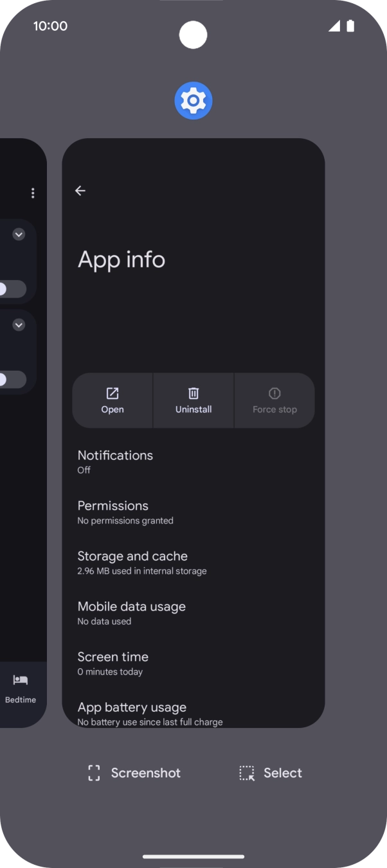Tap the Settings gear app icon
This screenshot has height=868, width=387.
[193, 101]
